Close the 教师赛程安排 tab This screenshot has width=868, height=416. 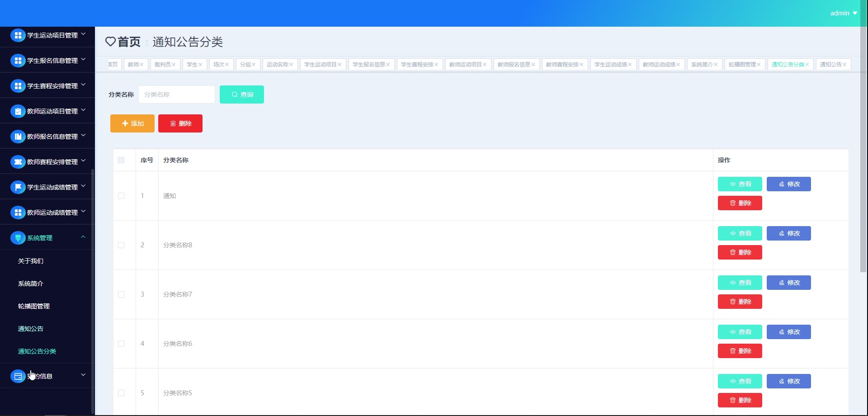coord(581,65)
